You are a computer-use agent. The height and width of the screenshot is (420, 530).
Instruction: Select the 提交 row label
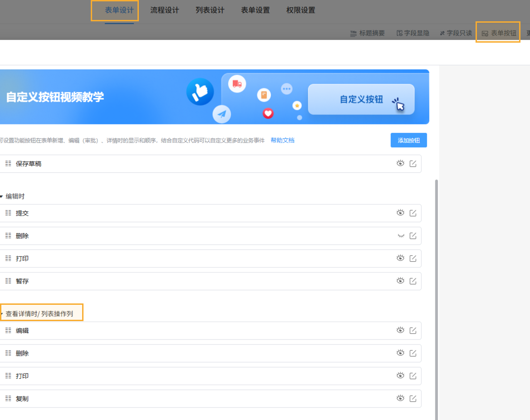point(22,213)
